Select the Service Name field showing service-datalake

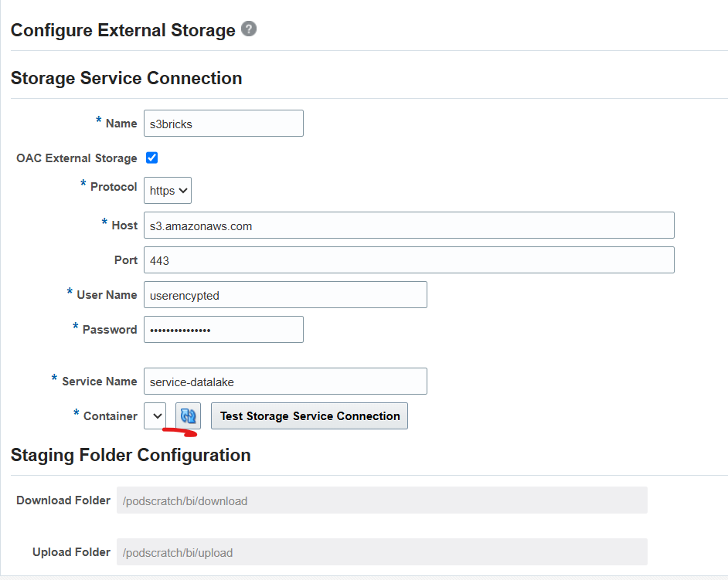pyautogui.click(x=285, y=381)
